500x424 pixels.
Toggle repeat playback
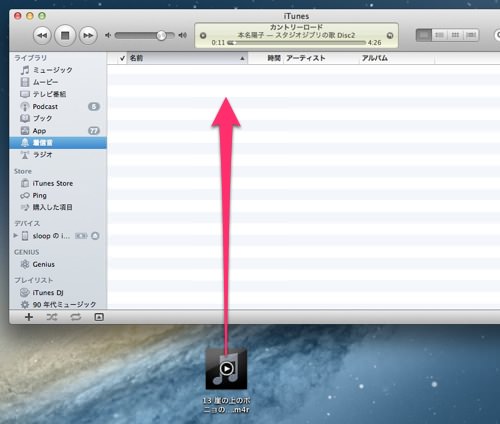[x=76, y=317]
